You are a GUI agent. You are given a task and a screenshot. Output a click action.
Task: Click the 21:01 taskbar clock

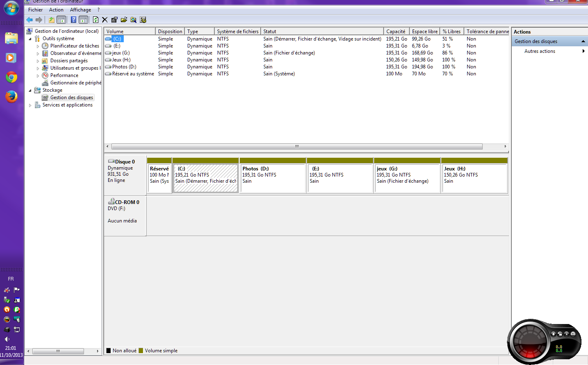[11, 348]
